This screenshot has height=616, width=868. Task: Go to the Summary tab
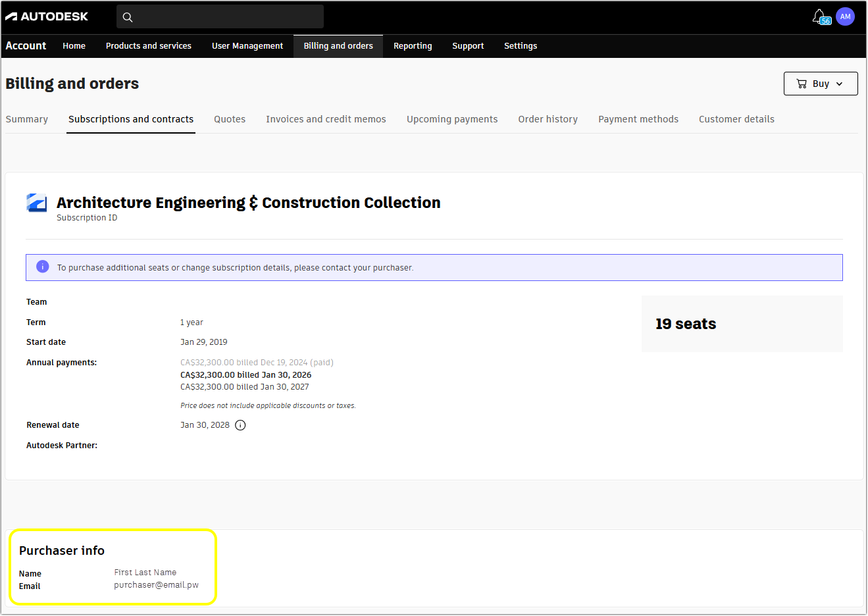point(26,119)
